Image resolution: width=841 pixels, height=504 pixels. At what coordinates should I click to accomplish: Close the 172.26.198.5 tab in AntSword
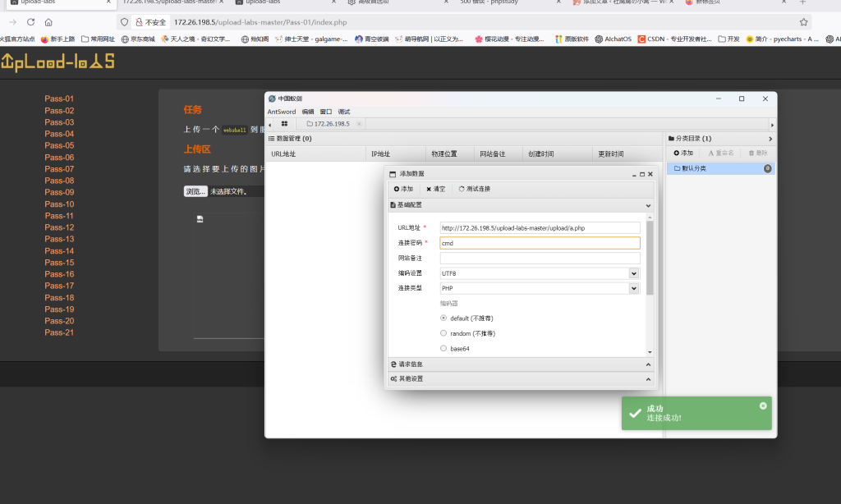[359, 124]
